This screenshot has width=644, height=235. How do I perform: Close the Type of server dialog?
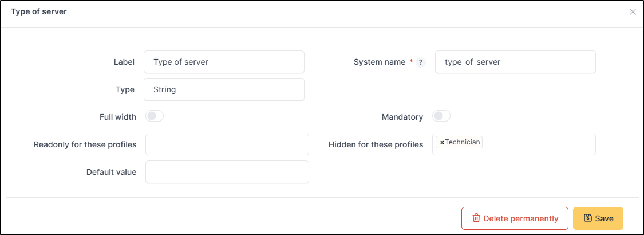point(633,12)
